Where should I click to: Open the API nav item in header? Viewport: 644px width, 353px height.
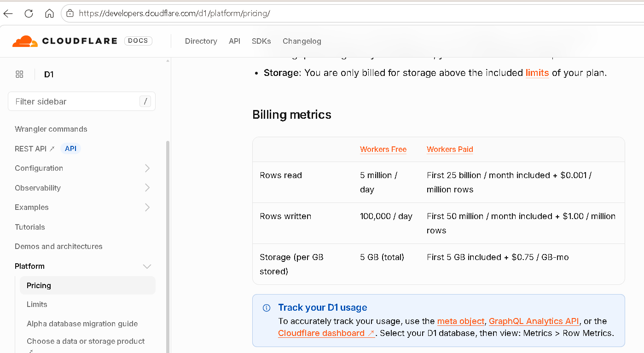[x=235, y=41]
